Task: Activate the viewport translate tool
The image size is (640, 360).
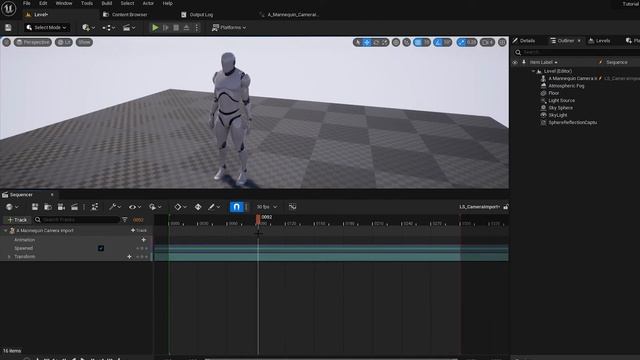Action: (367, 42)
